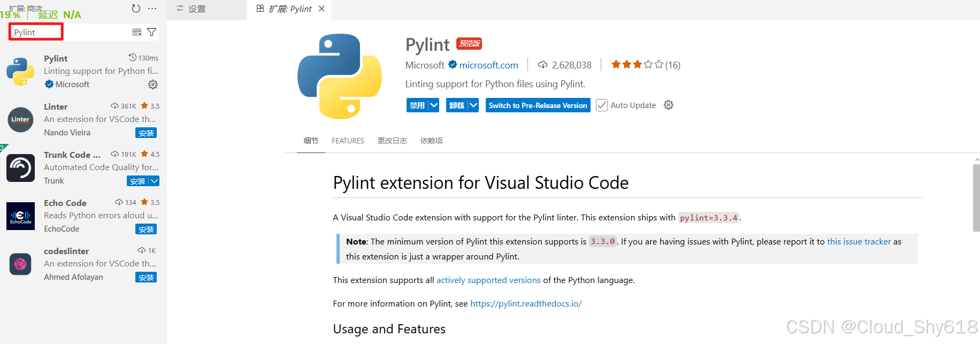Open manage gear for Pylint in list
The image size is (980, 344).
(153, 85)
